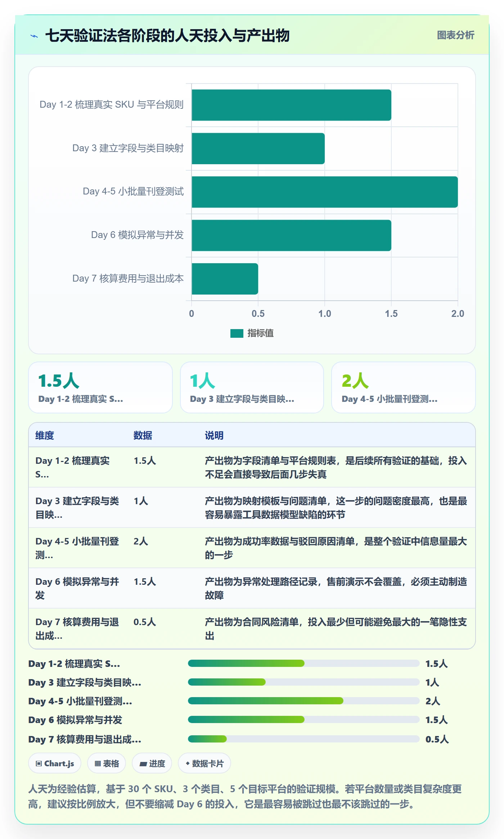Screen dimensions: 504x839
Task: Click description starting 产出物为成功率数据与驳回原因清单
Action: 336,548
